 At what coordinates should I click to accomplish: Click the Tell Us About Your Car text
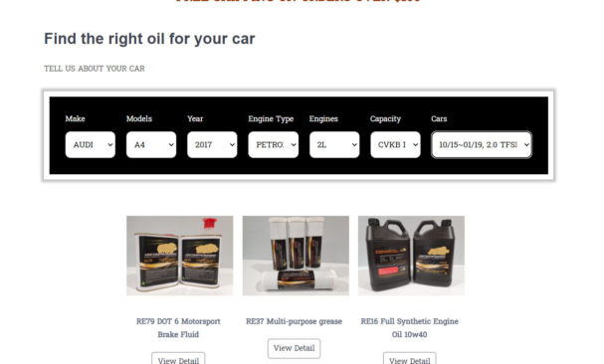click(x=95, y=69)
